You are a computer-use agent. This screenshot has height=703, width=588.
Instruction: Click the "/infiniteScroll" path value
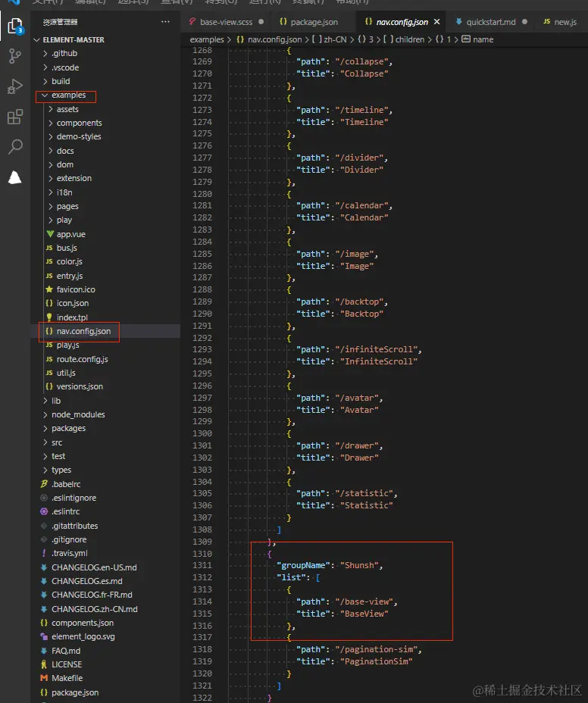click(x=376, y=349)
